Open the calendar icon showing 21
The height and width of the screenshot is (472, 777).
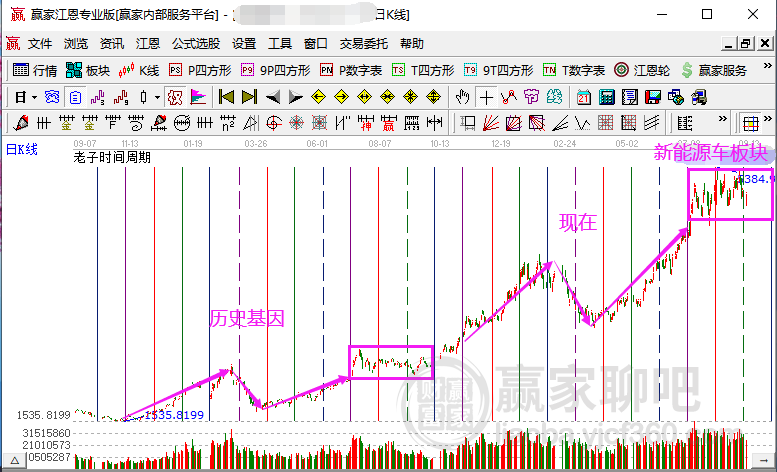[584, 97]
